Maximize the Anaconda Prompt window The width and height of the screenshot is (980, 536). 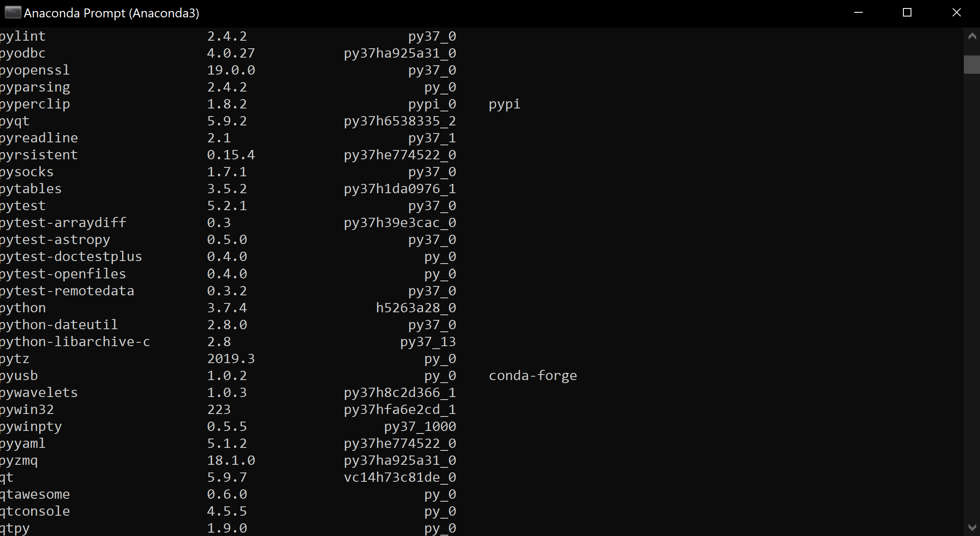coord(907,13)
